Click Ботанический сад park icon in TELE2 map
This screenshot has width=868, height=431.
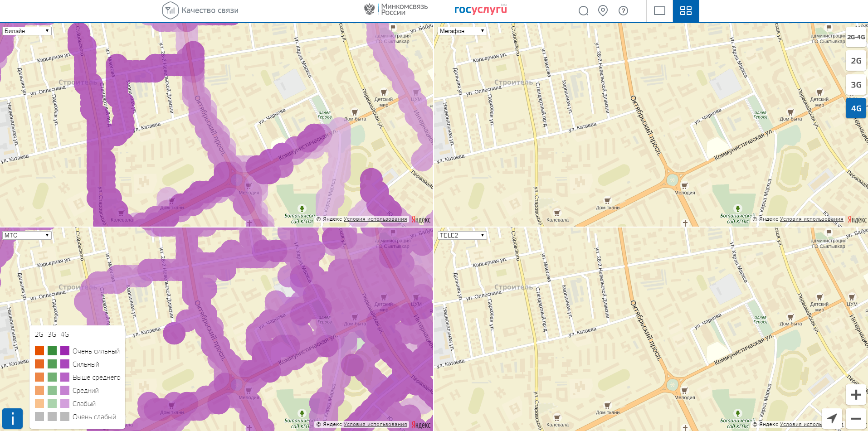click(737, 413)
